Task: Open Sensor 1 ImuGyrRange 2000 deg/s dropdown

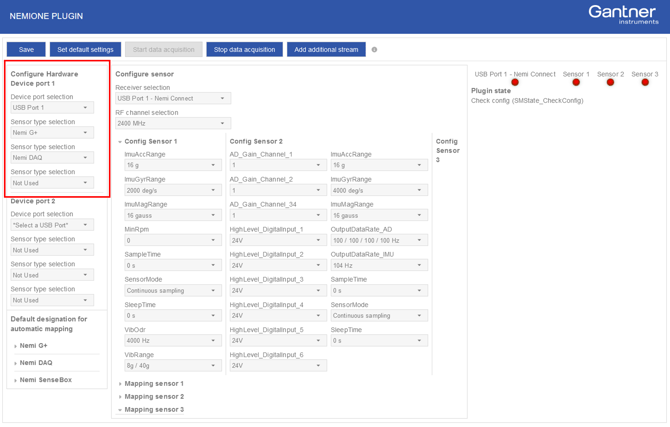Action: pyautogui.click(x=173, y=190)
